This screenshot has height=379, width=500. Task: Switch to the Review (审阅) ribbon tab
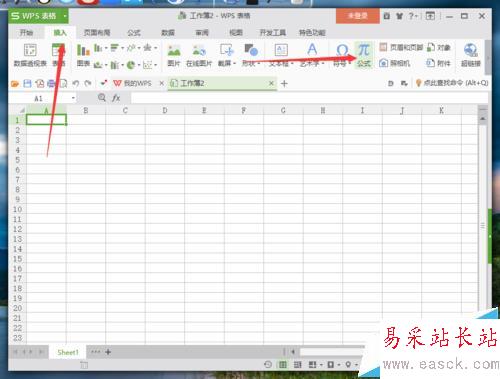pos(202,33)
